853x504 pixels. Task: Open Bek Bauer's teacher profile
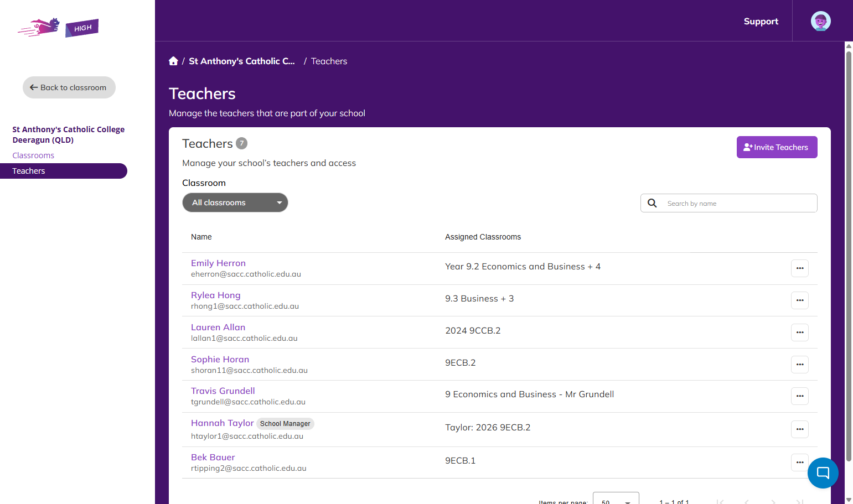coord(213,458)
